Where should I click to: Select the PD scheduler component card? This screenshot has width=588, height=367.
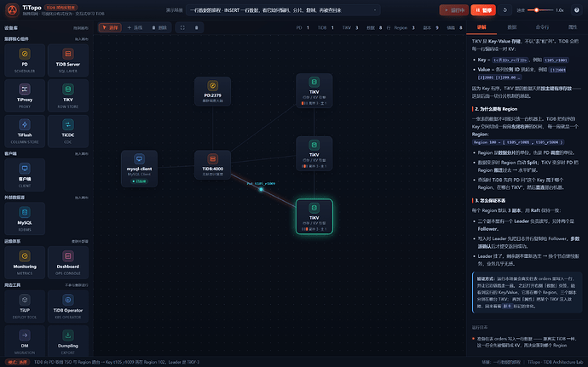[25, 60]
